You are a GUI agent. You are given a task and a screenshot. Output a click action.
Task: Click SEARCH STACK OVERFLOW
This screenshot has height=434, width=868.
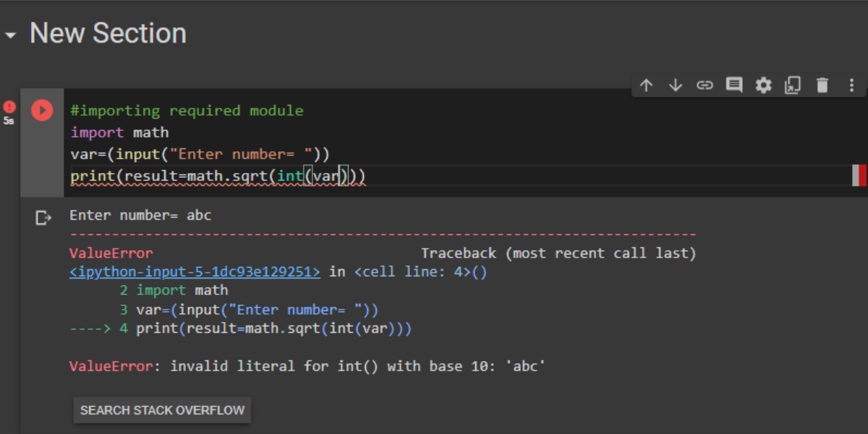[161, 409]
